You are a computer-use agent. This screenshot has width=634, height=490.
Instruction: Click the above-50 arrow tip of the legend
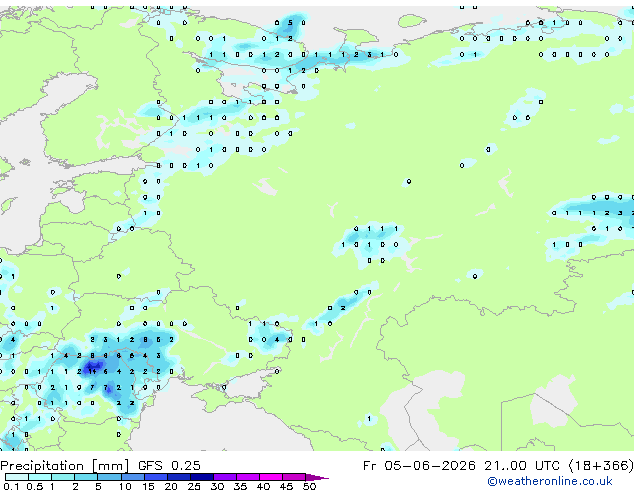pos(317,477)
